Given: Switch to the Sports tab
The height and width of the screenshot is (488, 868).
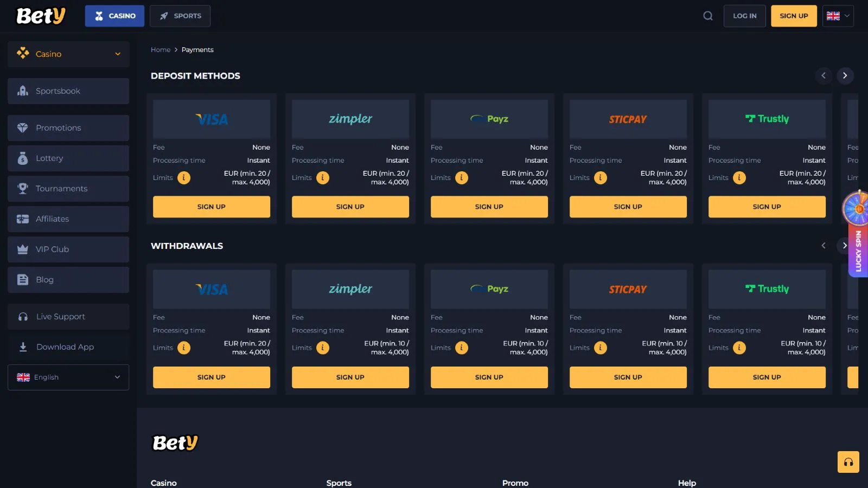Looking at the screenshot, I should coord(180,16).
